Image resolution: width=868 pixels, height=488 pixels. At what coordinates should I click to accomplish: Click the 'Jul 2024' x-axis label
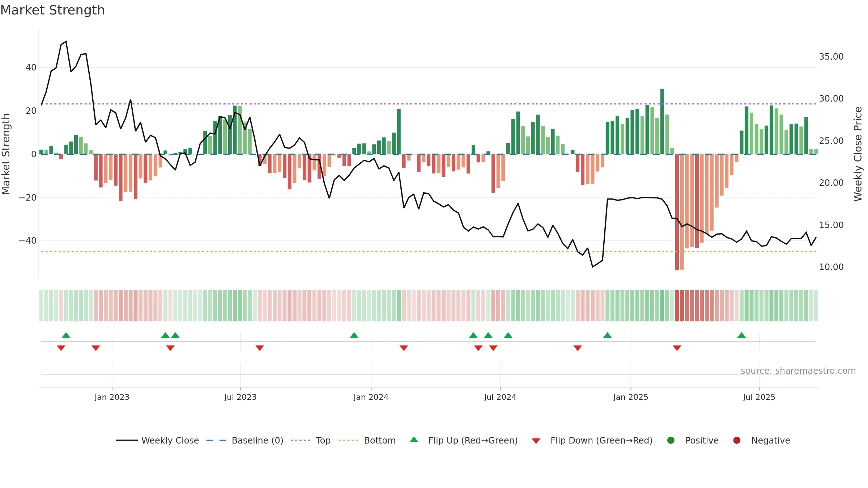tap(500, 397)
